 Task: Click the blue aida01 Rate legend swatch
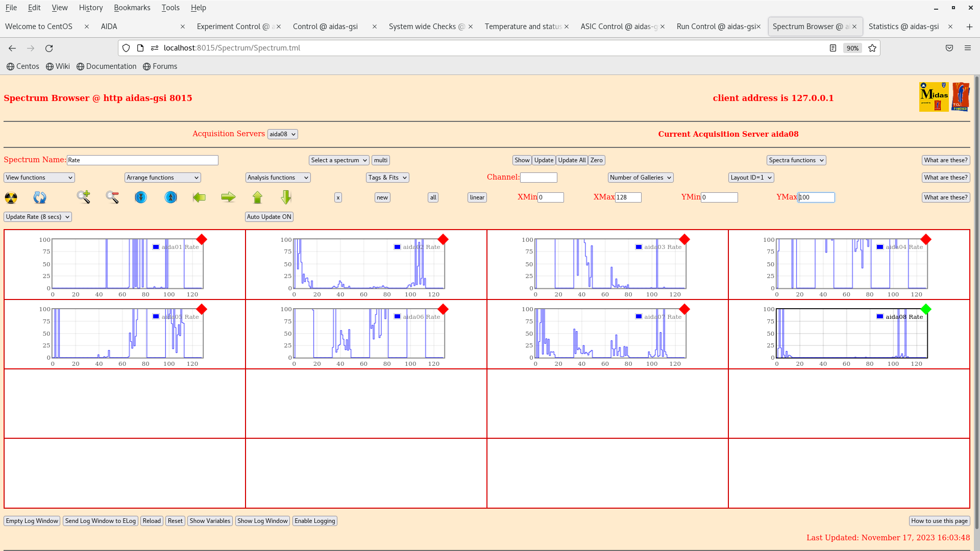156,247
